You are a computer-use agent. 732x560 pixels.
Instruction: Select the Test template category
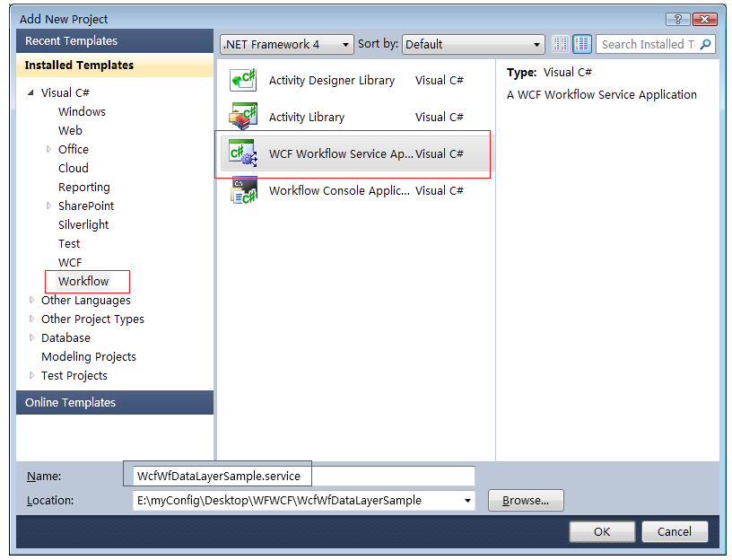[69, 243]
